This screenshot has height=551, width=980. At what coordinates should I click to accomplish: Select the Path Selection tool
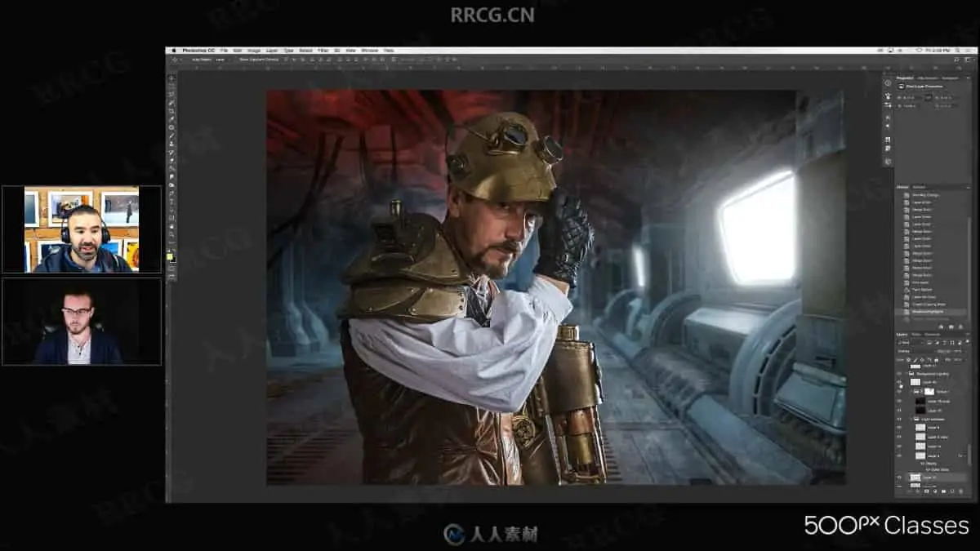[x=171, y=211]
